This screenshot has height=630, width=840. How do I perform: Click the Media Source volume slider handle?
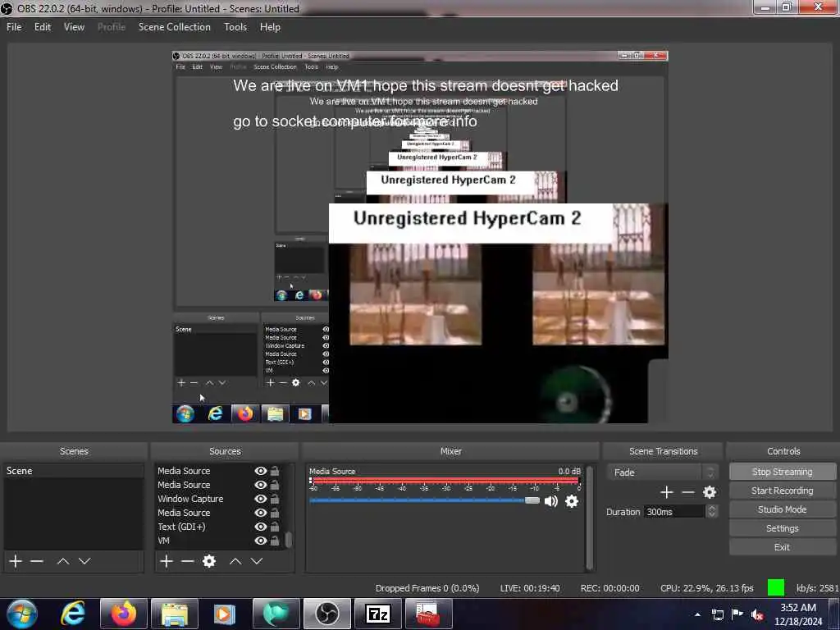pos(532,500)
